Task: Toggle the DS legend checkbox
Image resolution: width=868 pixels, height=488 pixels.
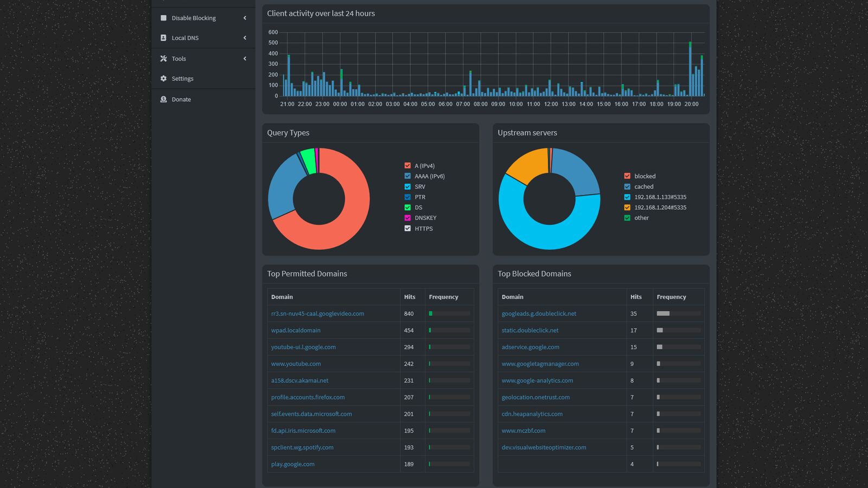Action: pyautogui.click(x=407, y=207)
